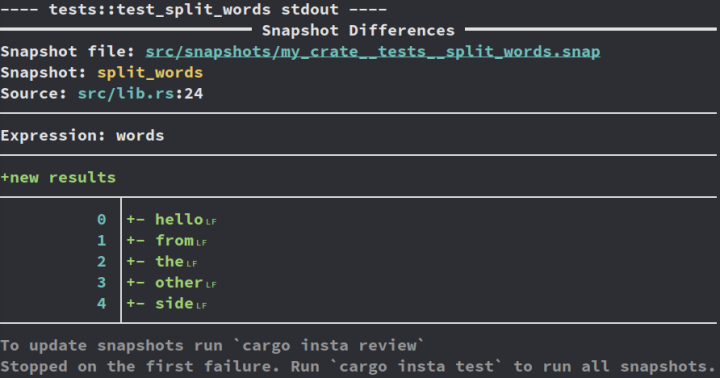The image size is (720, 378).
Task: Click the LF marker after hello
Action: tap(211, 222)
